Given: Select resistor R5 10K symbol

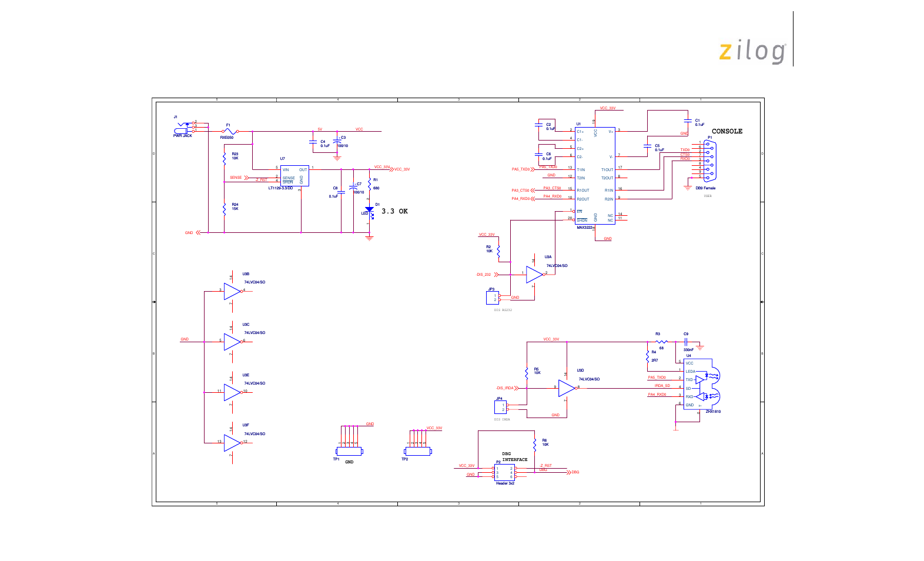Looking at the screenshot, I should [x=527, y=373].
